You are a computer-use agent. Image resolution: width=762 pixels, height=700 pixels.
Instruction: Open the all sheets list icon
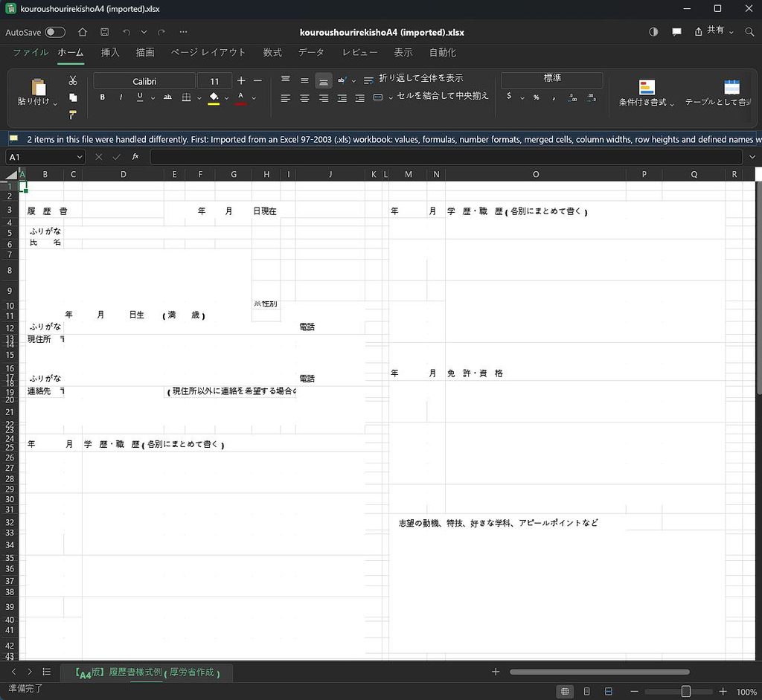[47, 672]
